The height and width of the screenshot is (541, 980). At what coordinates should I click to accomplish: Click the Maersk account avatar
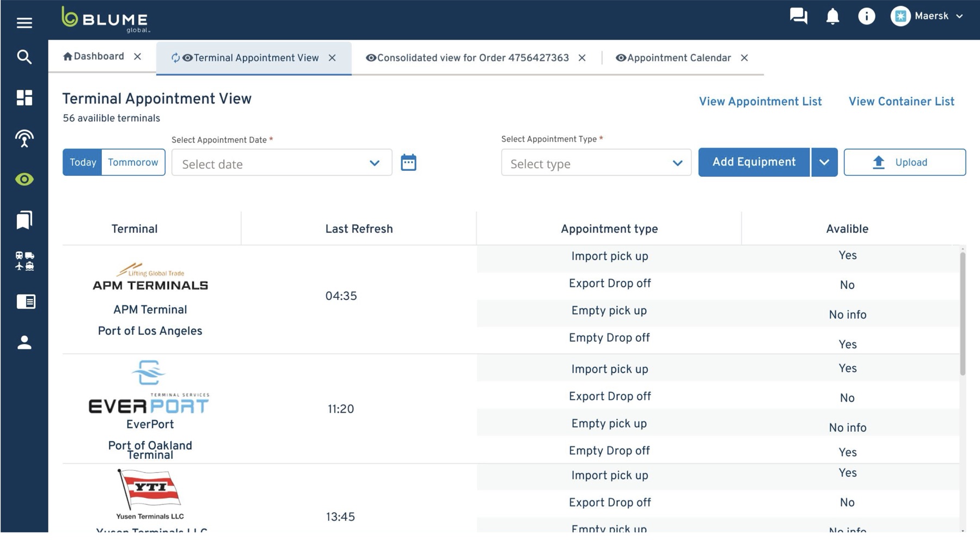point(901,16)
